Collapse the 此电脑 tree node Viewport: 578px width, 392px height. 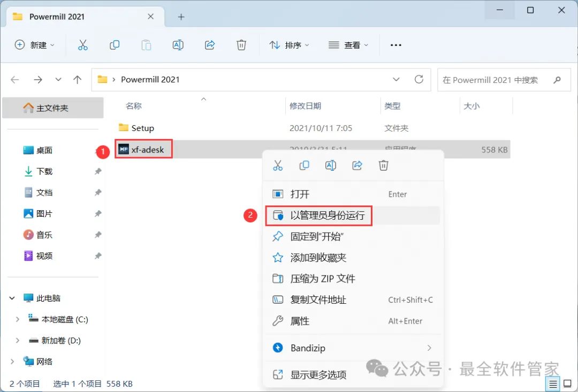(12, 298)
